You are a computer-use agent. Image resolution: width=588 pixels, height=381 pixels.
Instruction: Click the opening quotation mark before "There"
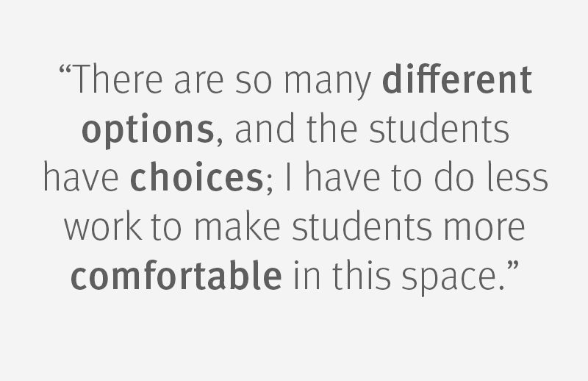65,70
